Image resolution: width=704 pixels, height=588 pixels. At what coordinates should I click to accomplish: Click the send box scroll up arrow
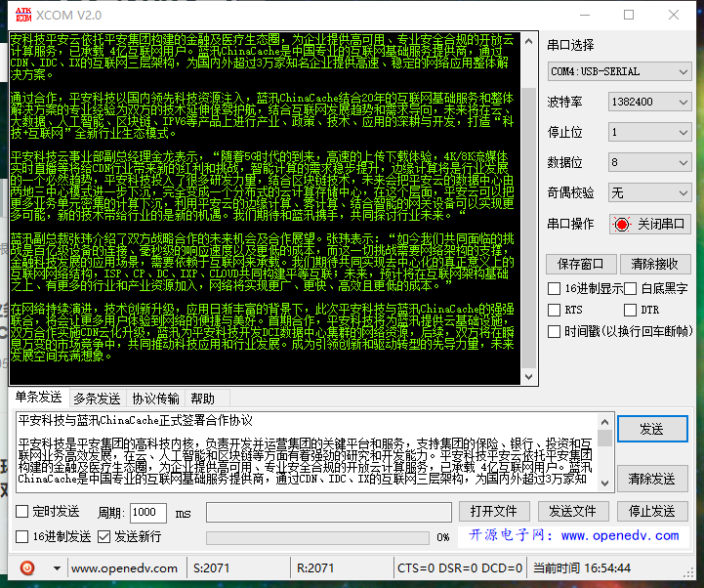point(604,422)
